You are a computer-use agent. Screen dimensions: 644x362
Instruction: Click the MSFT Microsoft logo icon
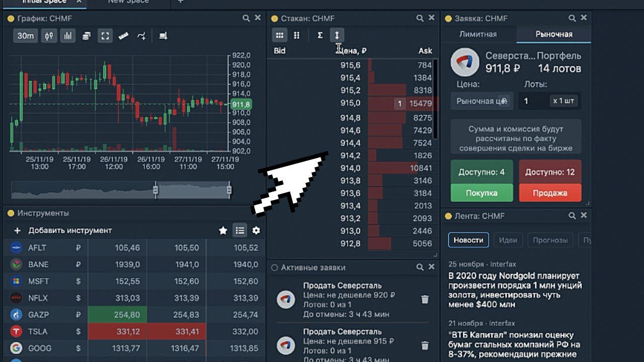click(x=17, y=281)
